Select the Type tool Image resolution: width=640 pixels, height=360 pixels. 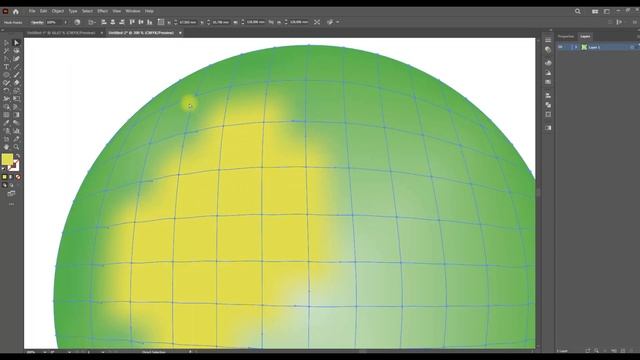pyautogui.click(x=6, y=67)
